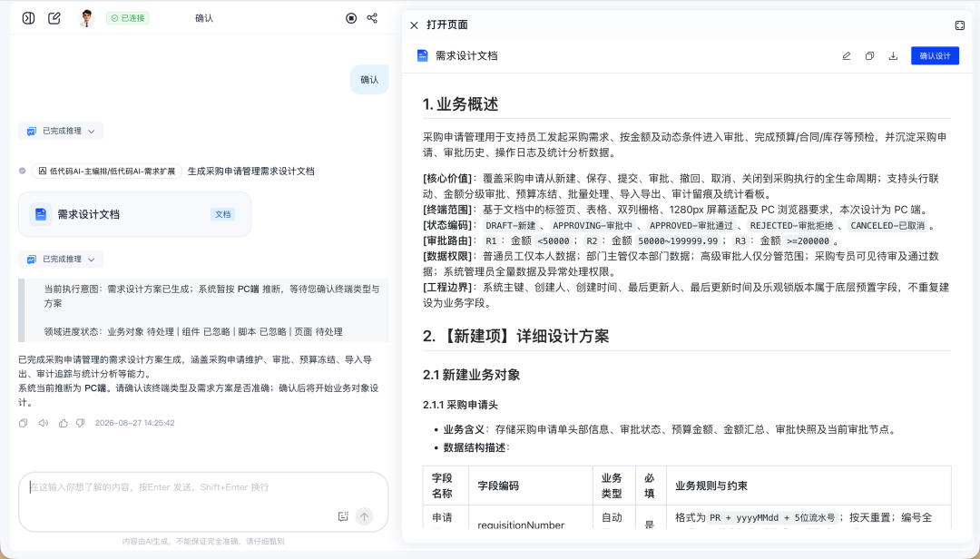Click the send arrow button
Image resolution: width=980 pixels, height=559 pixels.
tap(365, 516)
